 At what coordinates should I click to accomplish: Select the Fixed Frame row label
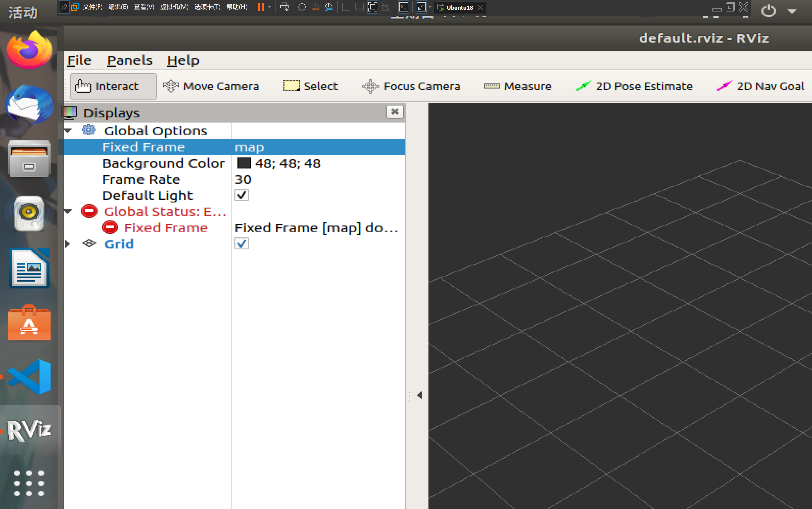pyautogui.click(x=144, y=147)
